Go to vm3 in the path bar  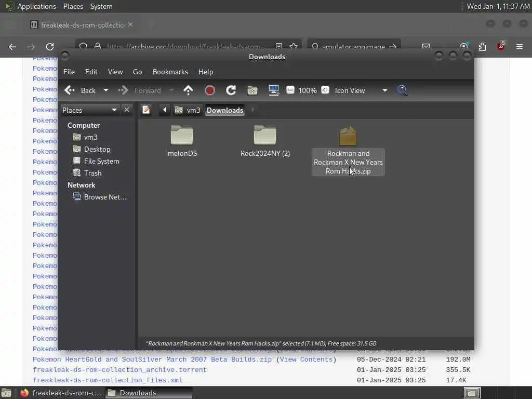coord(188,110)
